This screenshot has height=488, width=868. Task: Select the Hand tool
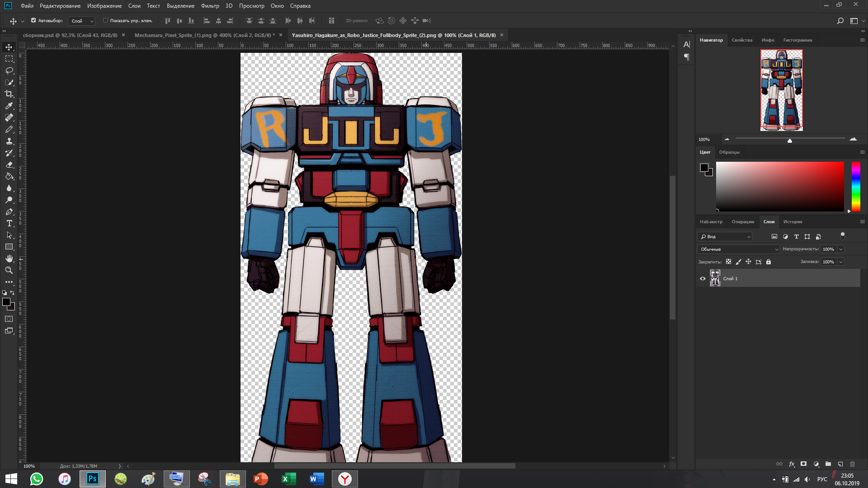(x=9, y=258)
